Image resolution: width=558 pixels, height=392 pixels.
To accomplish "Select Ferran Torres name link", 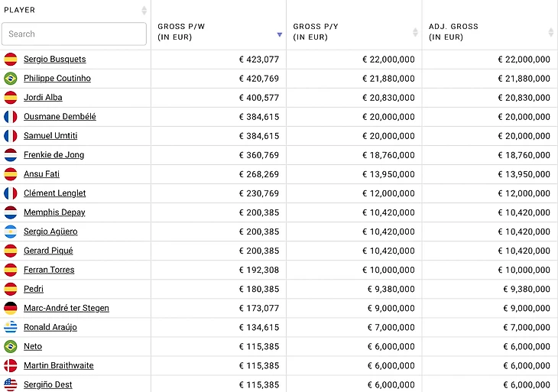I will pos(49,270).
